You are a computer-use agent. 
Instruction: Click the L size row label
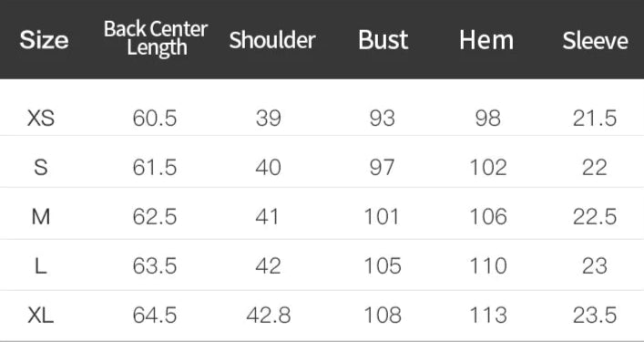(41, 266)
